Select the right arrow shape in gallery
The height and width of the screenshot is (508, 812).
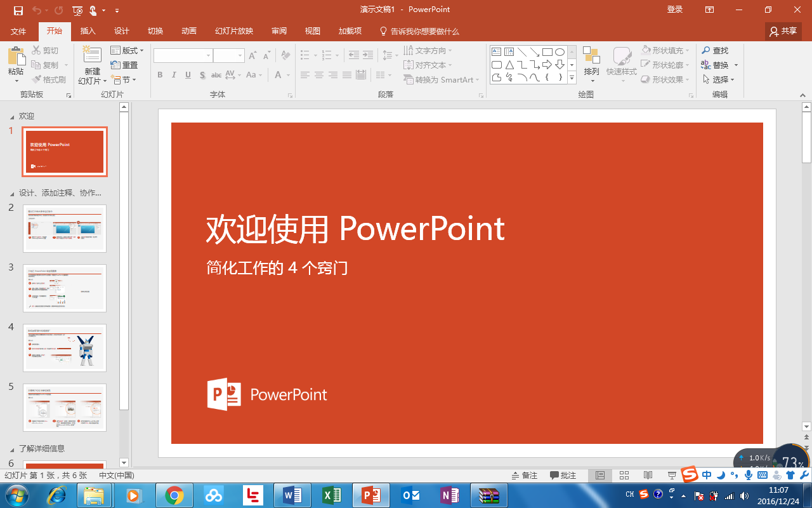coord(547,65)
